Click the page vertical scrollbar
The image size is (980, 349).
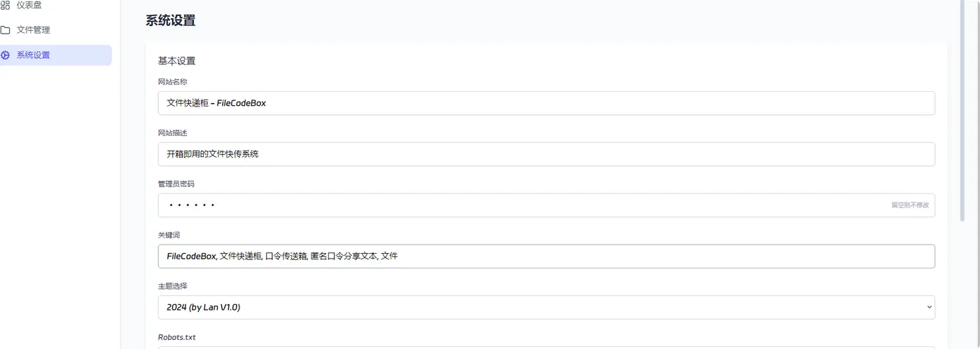click(962, 112)
